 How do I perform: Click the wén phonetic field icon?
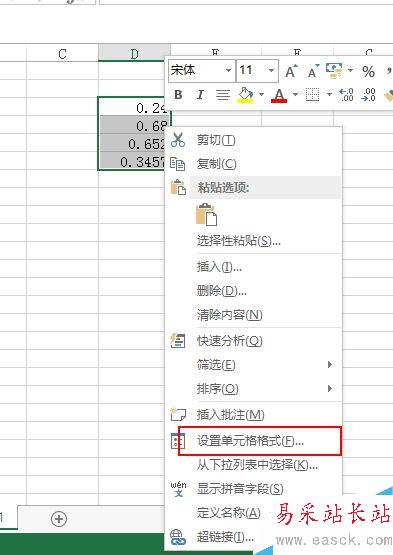[178, 488]
